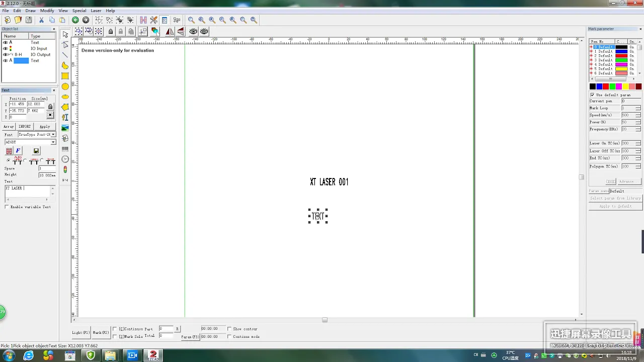Image resolution: width=644 pixels, height=362 pixels.
Task: Open the Modify menu
Action: pos(47,11)
